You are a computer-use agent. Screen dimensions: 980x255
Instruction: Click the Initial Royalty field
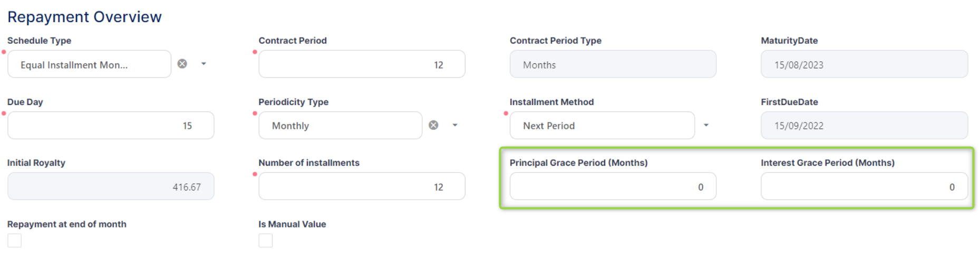coord(111,186)
